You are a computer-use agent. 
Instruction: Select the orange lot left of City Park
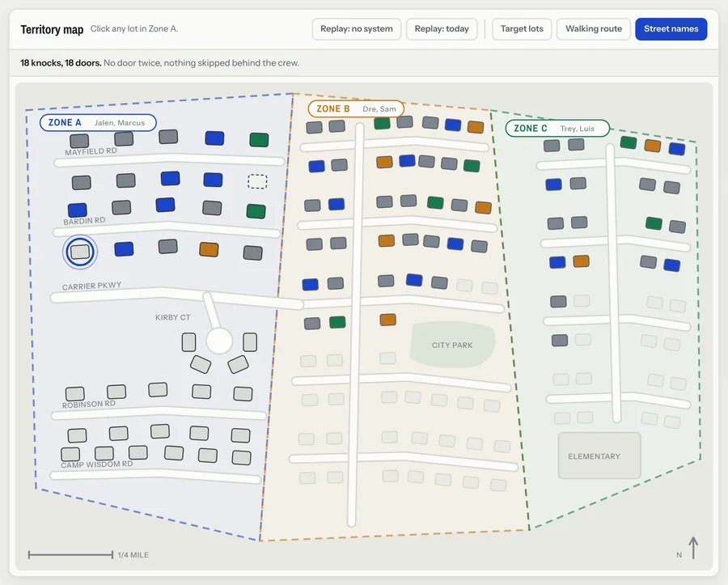coord(387,320)
